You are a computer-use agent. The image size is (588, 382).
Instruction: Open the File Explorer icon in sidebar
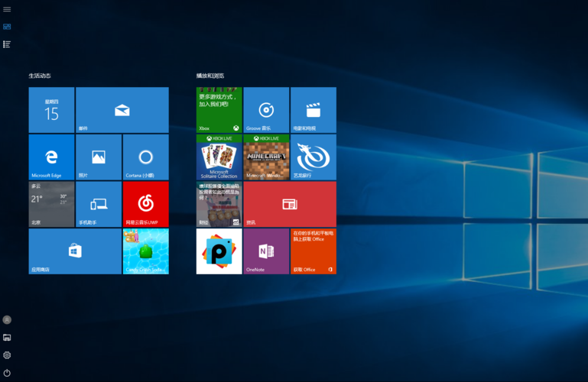tap(7, 338)
